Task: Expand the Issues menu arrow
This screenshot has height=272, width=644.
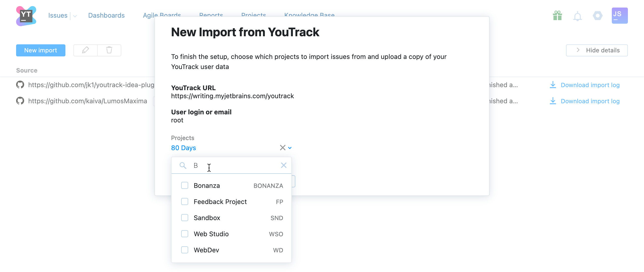Action: pos(75,16)
